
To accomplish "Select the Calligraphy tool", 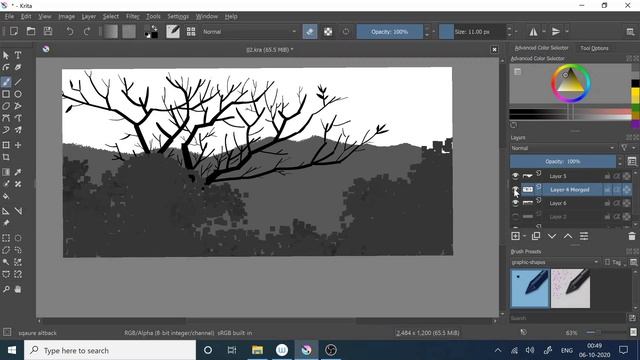I will pos(18,67).
